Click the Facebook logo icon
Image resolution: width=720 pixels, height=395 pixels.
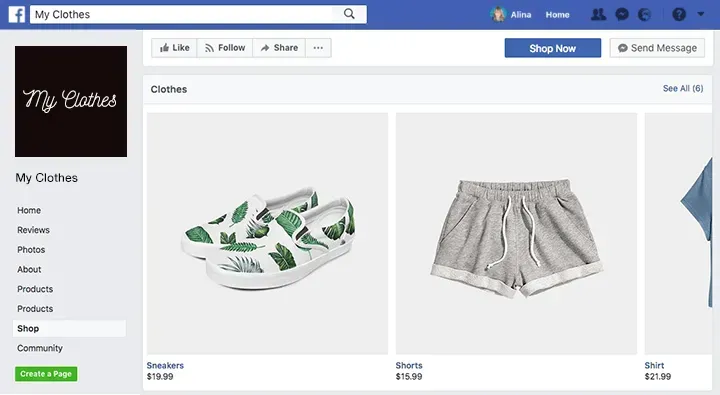(17, 15)
